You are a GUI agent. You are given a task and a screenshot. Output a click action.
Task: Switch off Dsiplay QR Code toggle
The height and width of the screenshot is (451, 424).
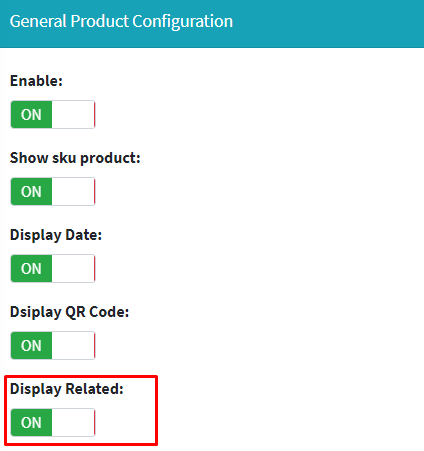tap(53, 345)
